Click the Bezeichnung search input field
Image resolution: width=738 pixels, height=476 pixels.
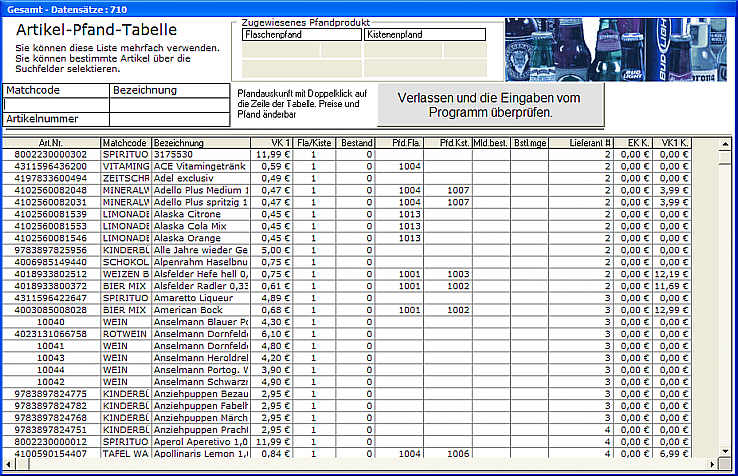click(169, 105)
